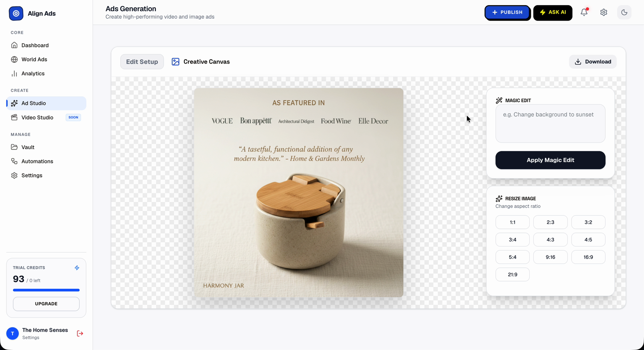Select 21:9 aspect ratio
This screenshot has width=644, height=350.
[512, 275]
